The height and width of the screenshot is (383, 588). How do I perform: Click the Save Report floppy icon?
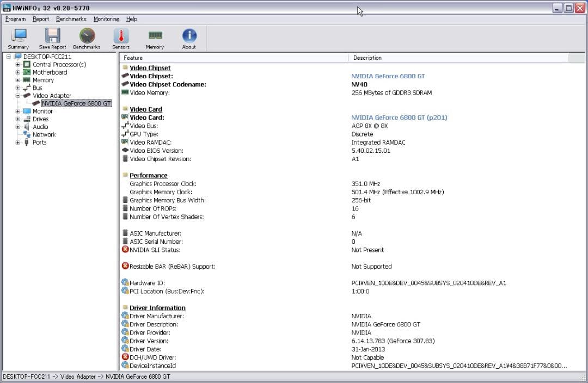(x=52, y=37)
